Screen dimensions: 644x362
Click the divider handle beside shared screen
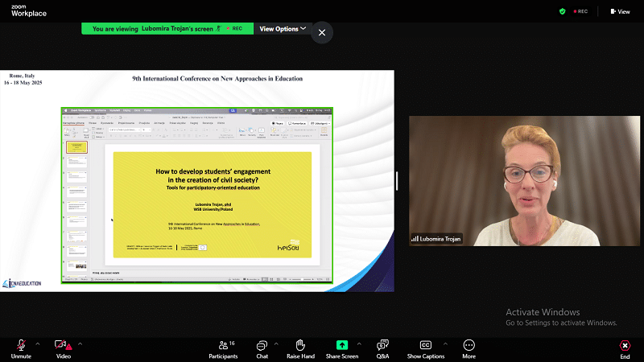click(397, 180)
